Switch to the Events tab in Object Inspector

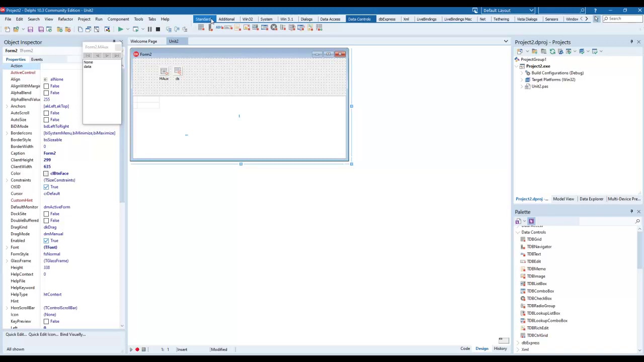point(37,59)
